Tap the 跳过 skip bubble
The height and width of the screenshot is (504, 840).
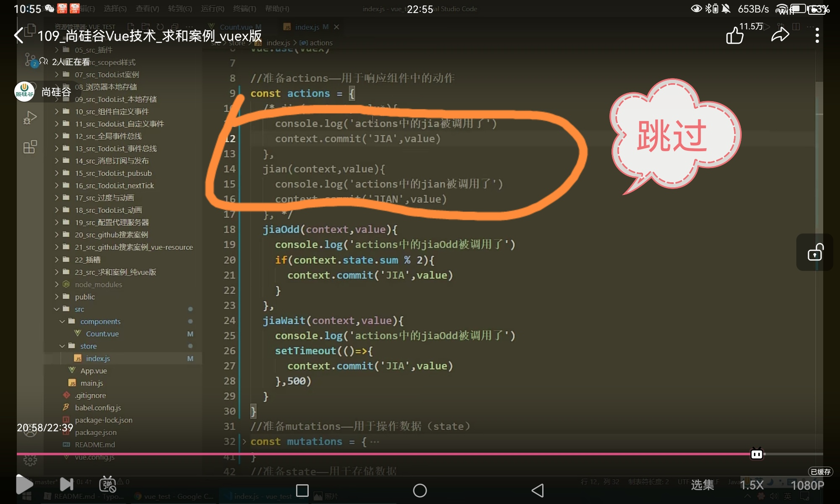(672, 135)
